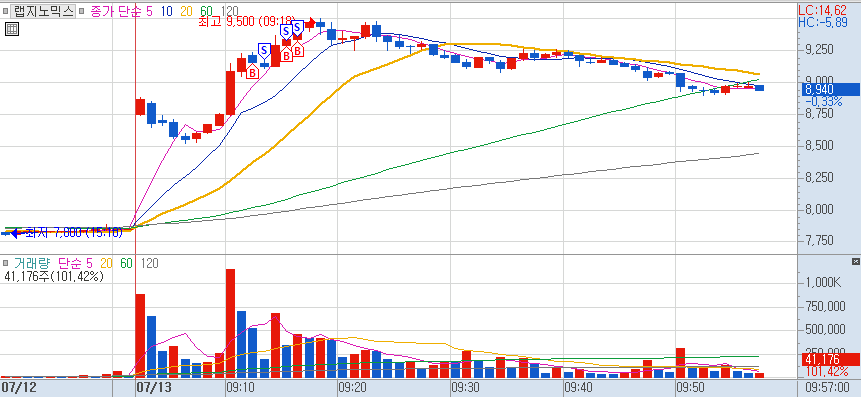Select the gray 120 price moving average legend

tap(229, 11)
